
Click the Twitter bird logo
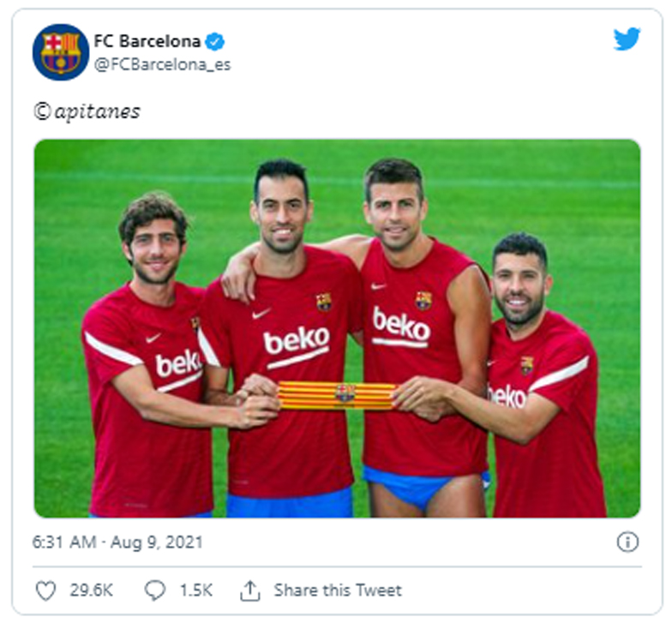click(x=627, y=39)
